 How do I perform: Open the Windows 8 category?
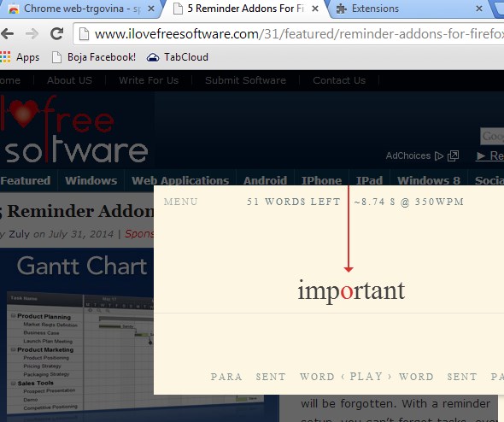click(429, 180)
